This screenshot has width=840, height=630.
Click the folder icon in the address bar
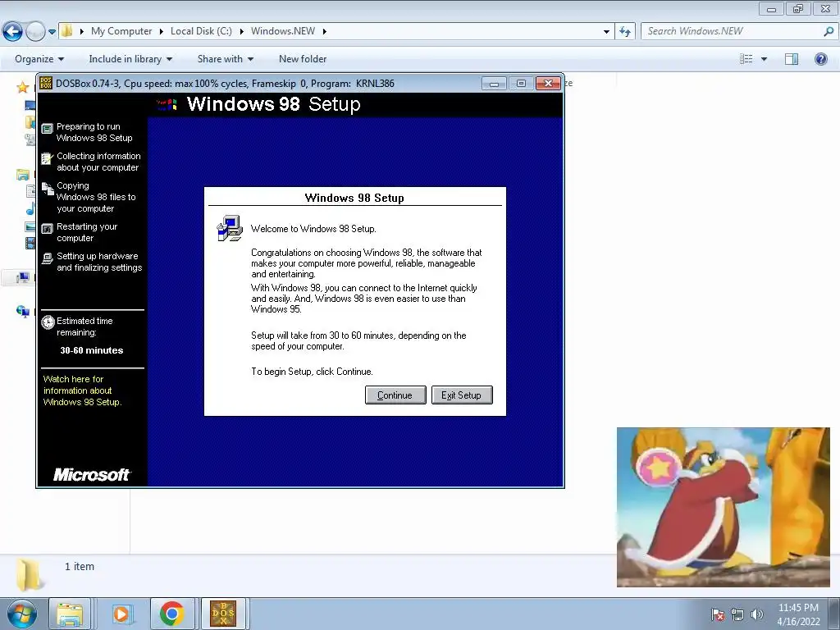(67, 31)
